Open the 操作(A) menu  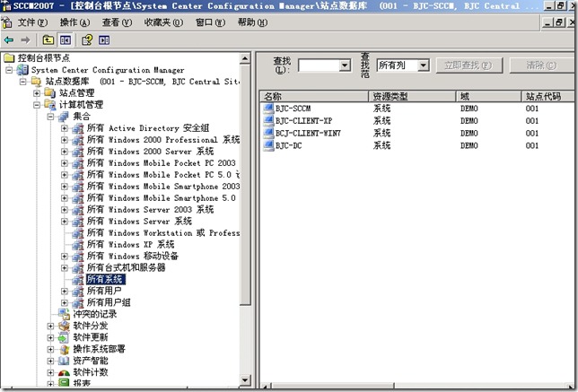74,22
